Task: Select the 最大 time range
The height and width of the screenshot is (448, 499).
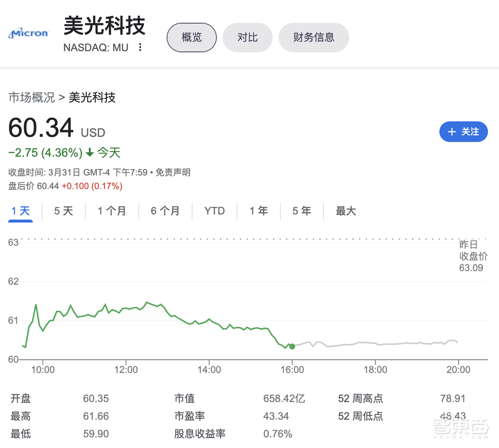Action: tap(345, 211)
